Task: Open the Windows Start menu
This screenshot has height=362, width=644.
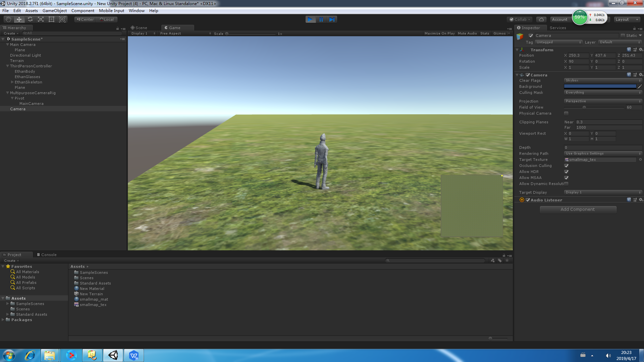Action: pos(9,355)
